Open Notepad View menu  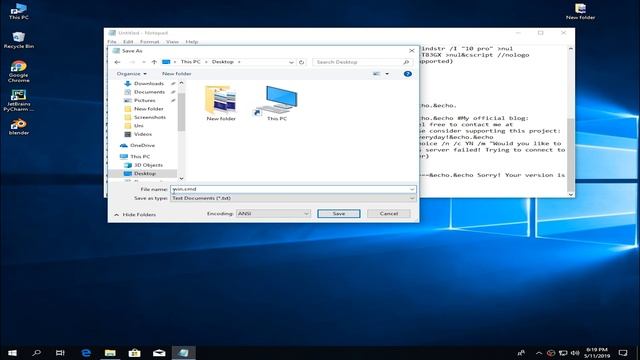click(x=172, y=42)
